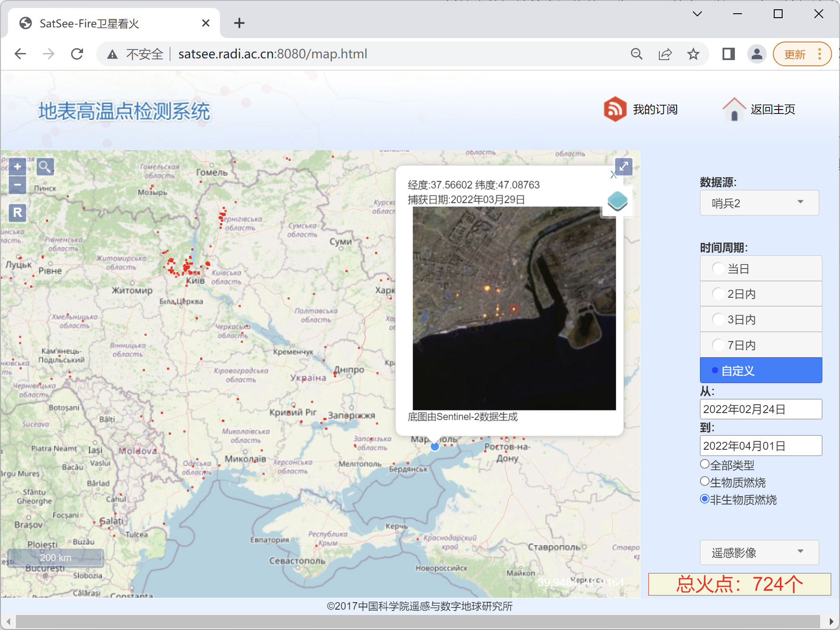Click the Sentinel-2 satellite image thumbnail
Image resolution: width=840 pixels, height=630 pixels.
point(514,308)
